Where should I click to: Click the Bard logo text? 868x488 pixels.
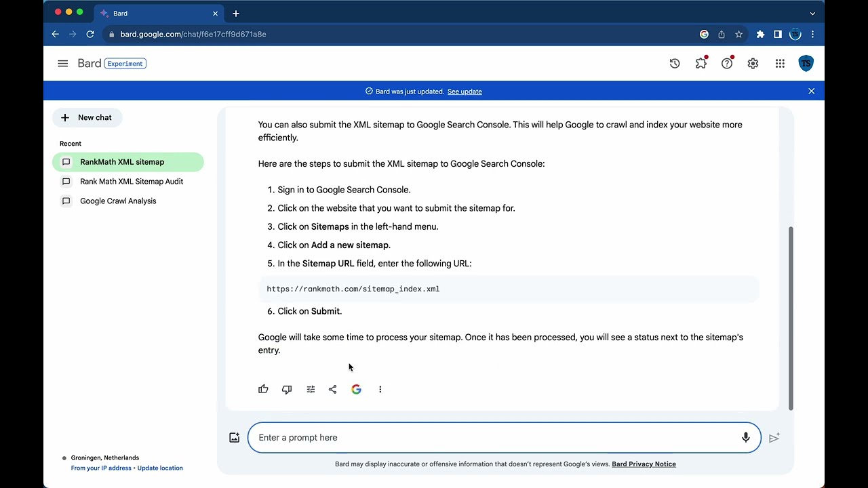tap(90, 64)
